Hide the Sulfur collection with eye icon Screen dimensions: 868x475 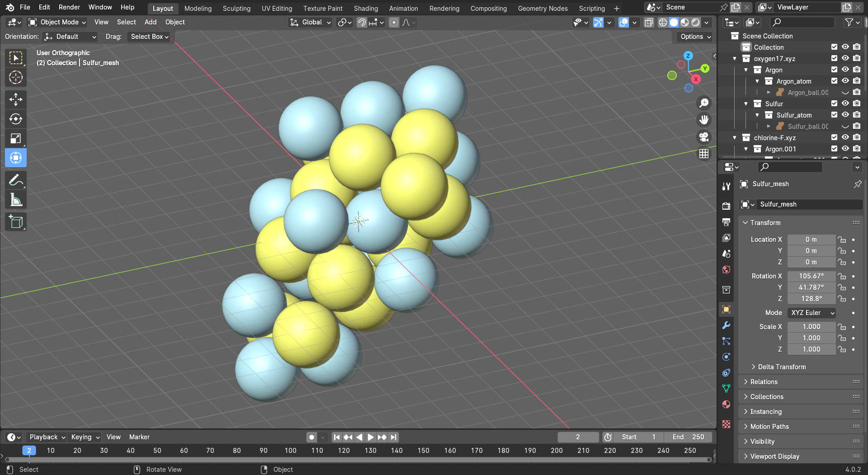point(845,103)
